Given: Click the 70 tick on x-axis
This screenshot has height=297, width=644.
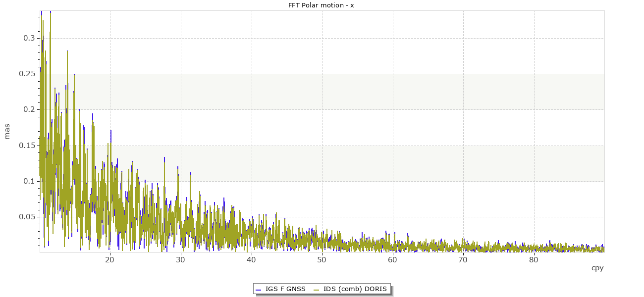Looking at the screenshot, I should tap(463, 260).
